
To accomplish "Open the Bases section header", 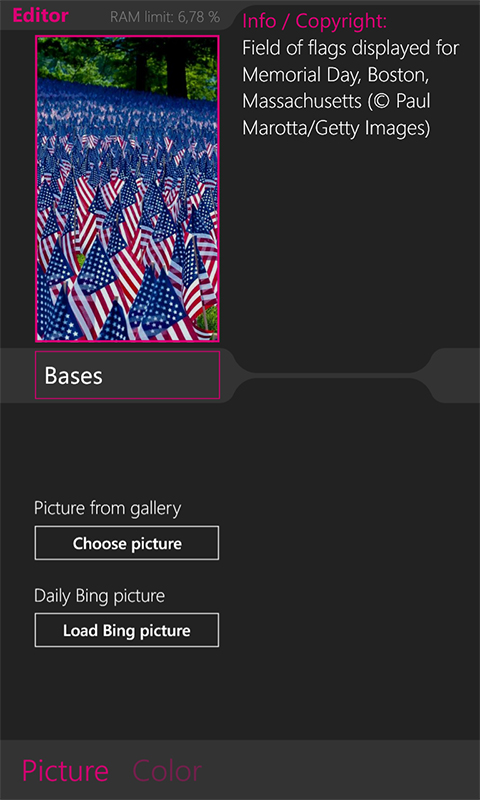I will point(127,375).
